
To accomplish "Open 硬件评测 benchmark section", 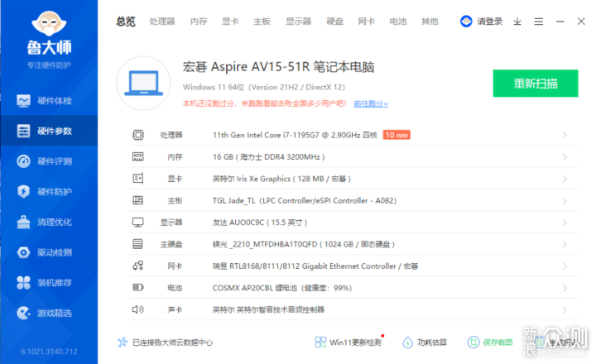I will pyautogui.click(x=49, y=161).
